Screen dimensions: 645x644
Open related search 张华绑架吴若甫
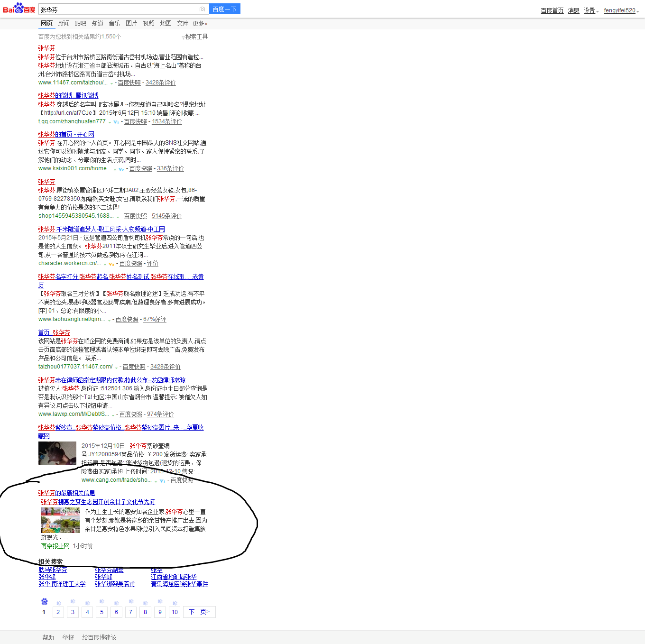click(115, 584)
